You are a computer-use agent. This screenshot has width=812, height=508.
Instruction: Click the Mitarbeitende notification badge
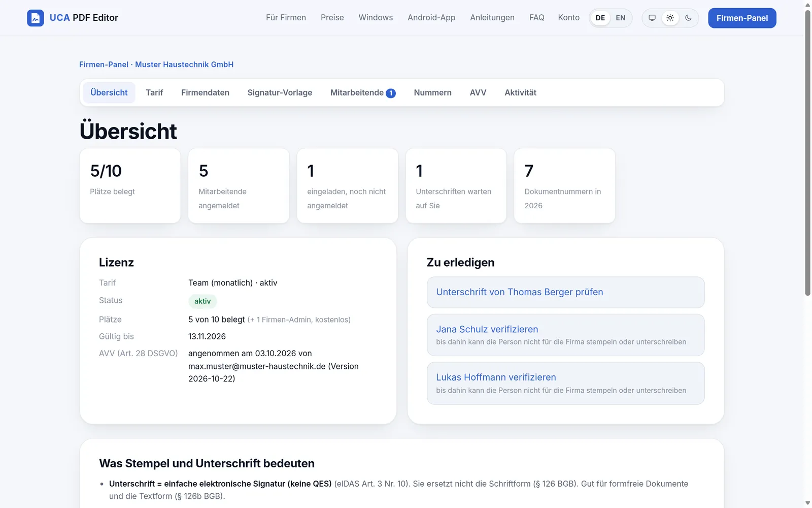391,93
